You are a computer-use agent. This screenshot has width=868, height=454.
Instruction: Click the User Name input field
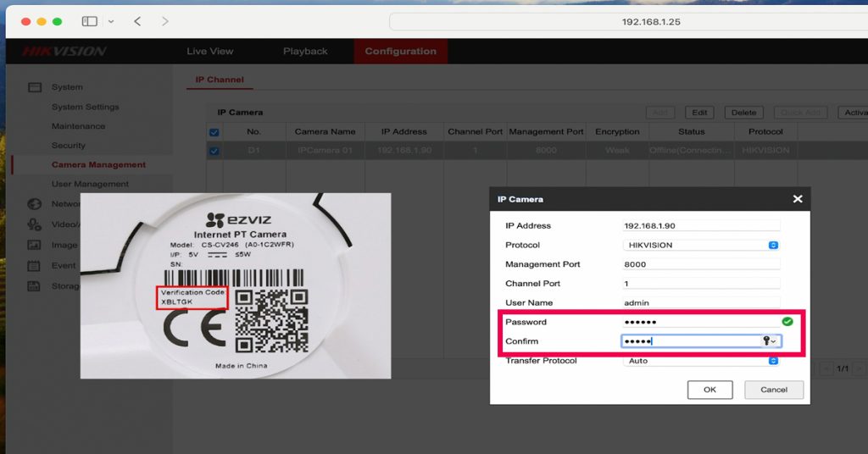[700, 302]
